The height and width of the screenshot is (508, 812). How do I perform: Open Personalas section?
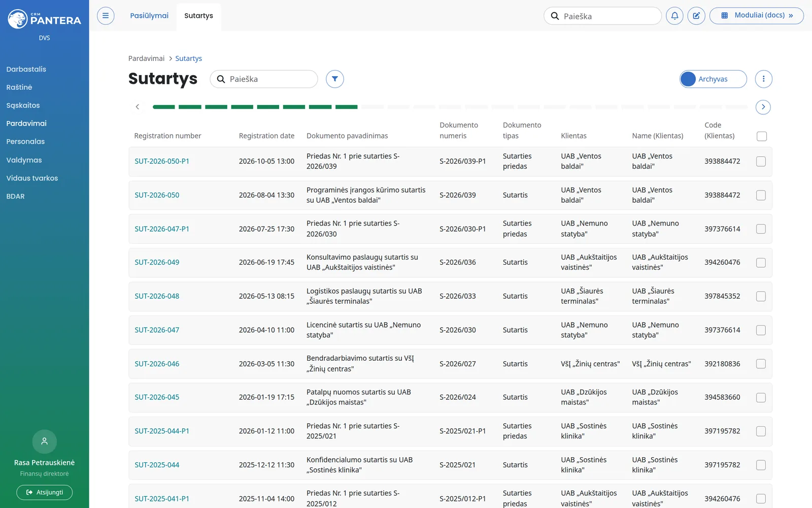25,142
